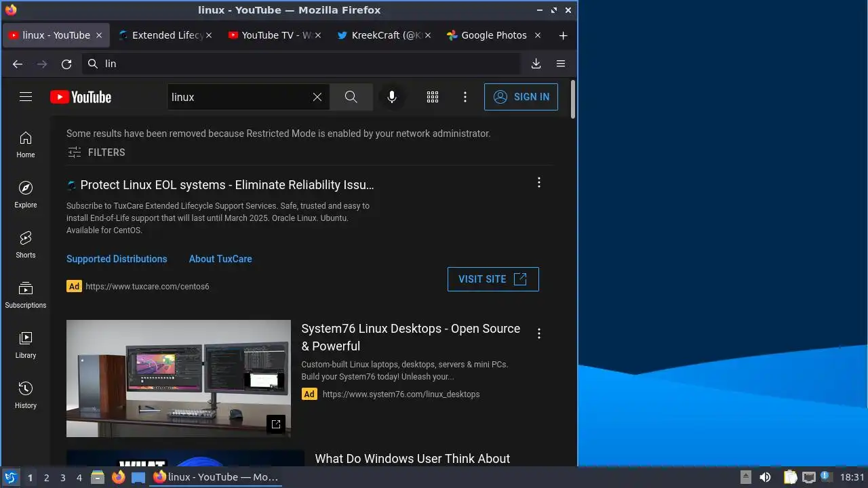Close the YouTube TV tab
The width and height of the screenshot is (868, 488).
(x=318, y=35)
